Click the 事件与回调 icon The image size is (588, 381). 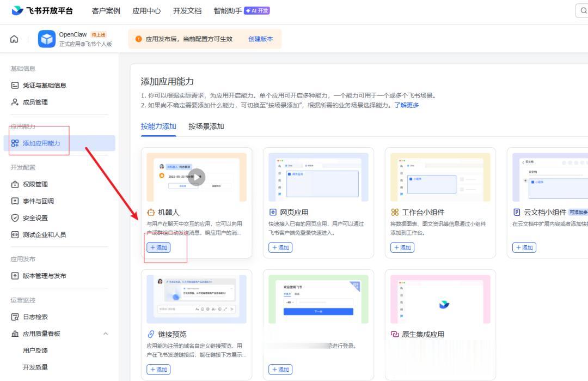click(15, 201)
